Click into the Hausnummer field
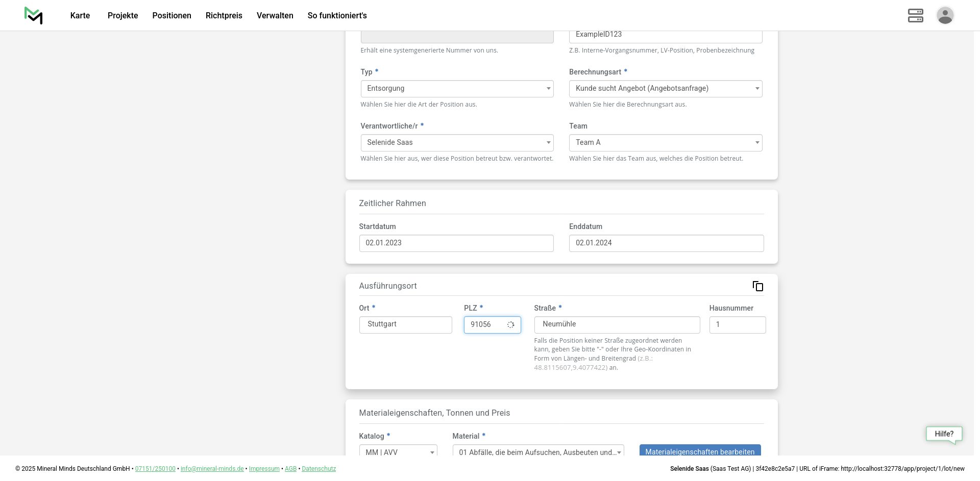 [737, 325]
